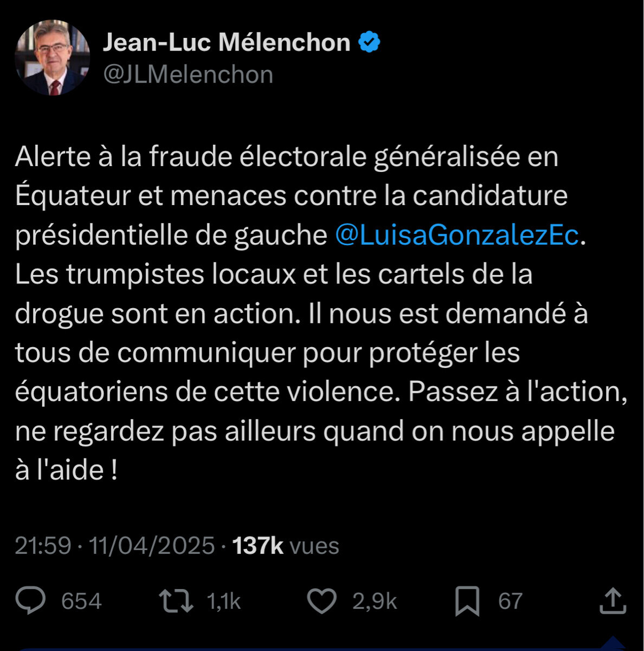Click the 67 bookmarks count
Image resolution: width=644 pixels, height=651 pixels.
click(510, 601)
